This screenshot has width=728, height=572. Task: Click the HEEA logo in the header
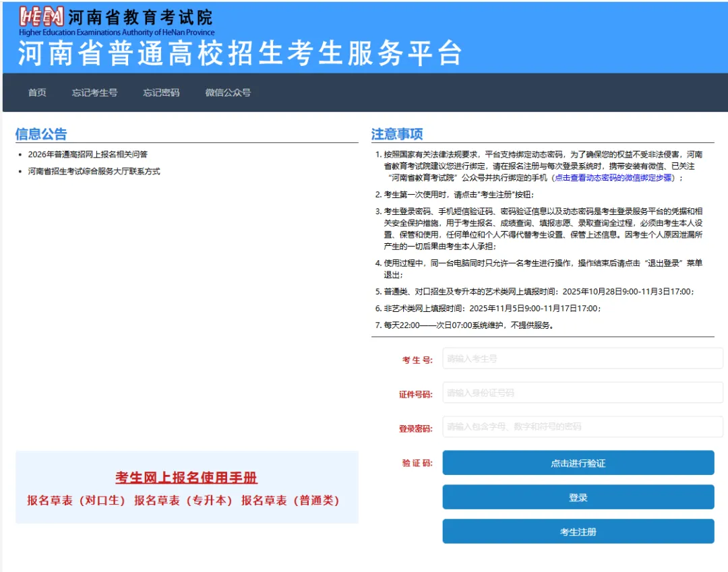point(41,17)
